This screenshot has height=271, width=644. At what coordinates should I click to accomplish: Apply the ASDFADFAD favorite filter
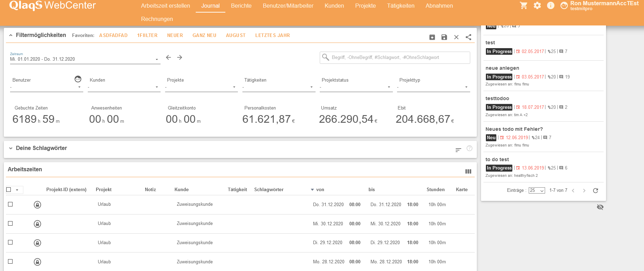click(x=114, y=36)
